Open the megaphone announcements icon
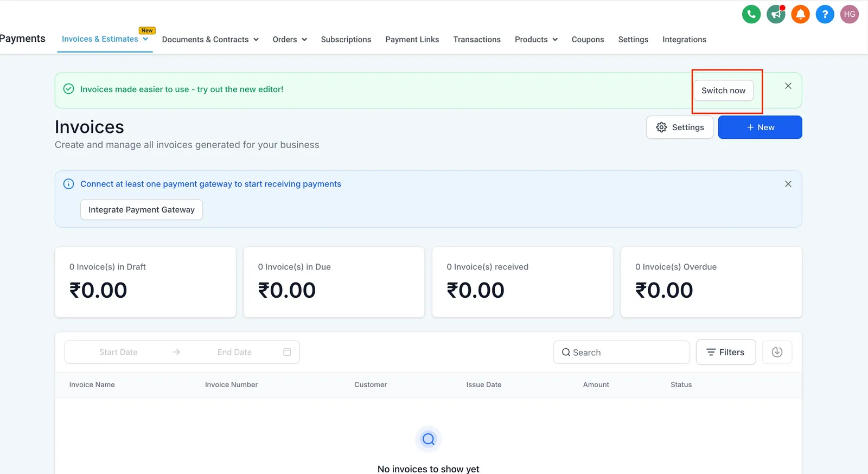 pyautogui.click(x=776, y=14)
